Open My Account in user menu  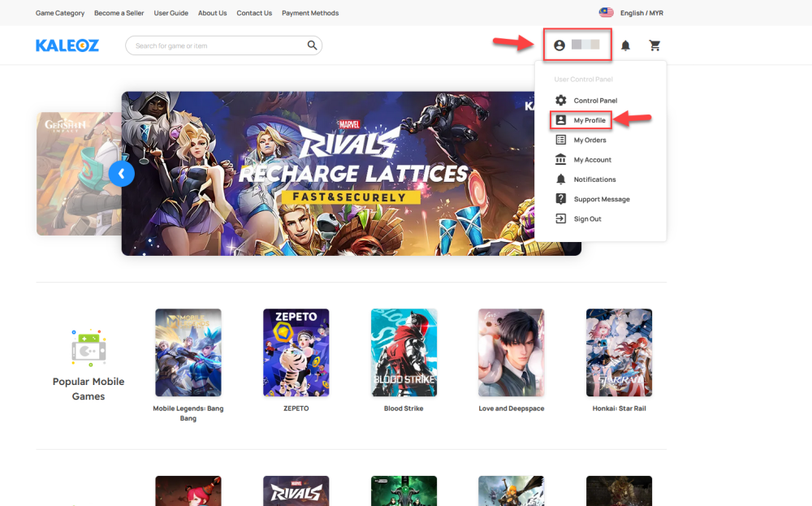592,160
